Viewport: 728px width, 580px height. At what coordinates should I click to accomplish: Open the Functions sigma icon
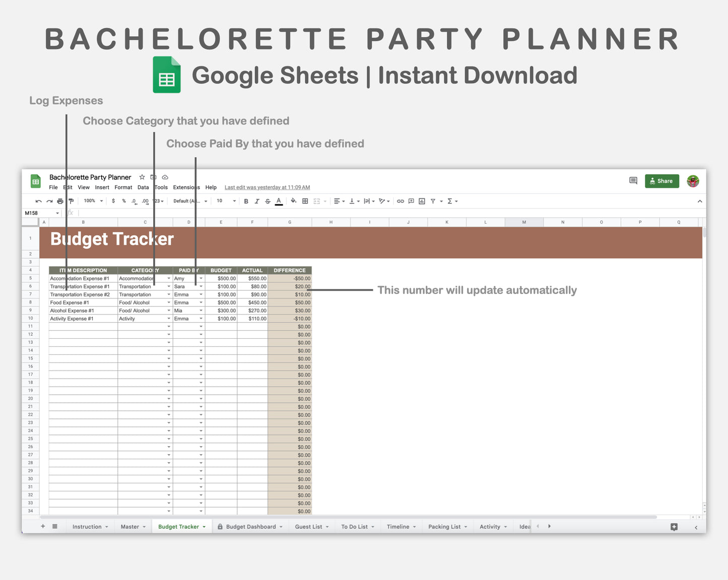pyautogui.click(x=450, y=201)
